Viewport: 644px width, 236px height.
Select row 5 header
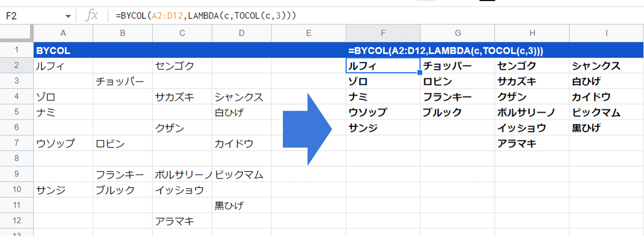click(x=17, y=113)
